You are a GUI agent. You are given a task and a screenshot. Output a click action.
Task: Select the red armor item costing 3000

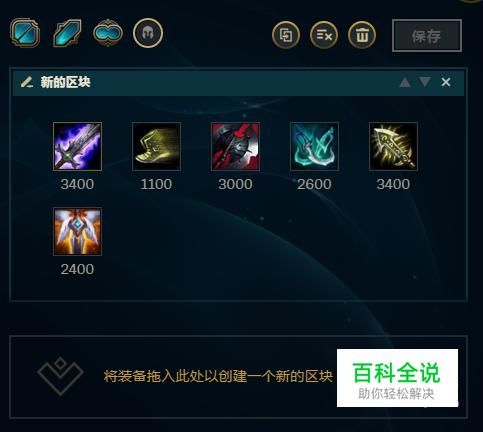pos(235,146)
